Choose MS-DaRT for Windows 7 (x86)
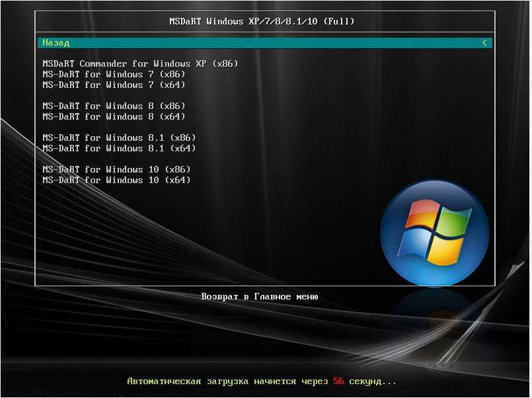This screenshot has width=532, height=398. click(114, 75)
